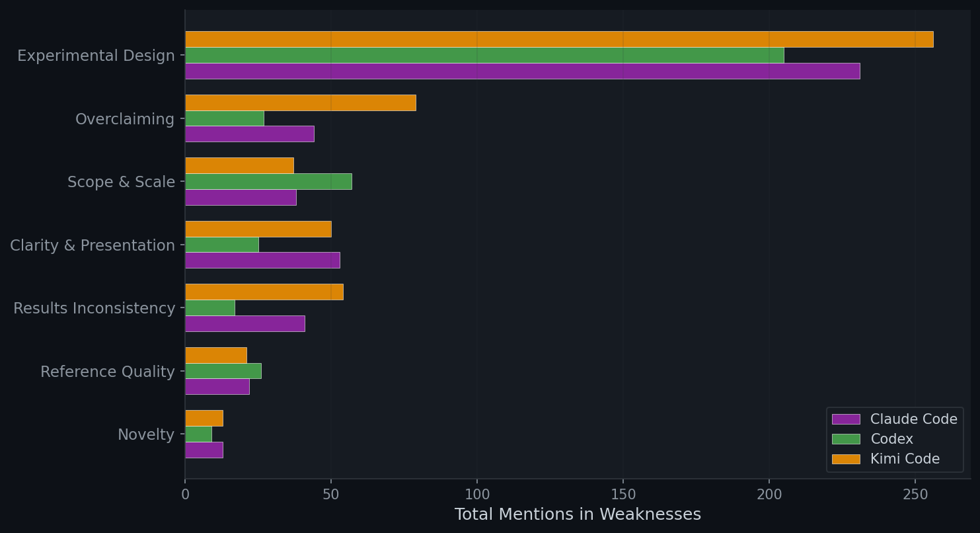Click the Scope & Scale category label
The height and width of the screenshot is (533, 980).
coord(121,182)
